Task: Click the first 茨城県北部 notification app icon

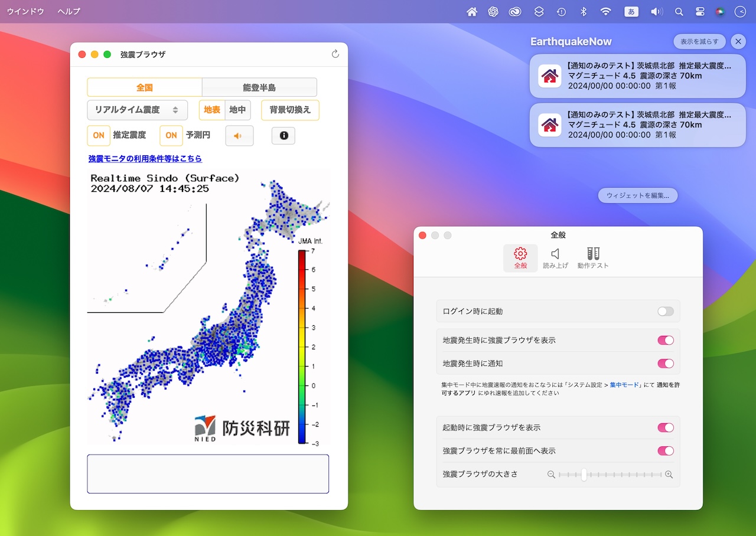Action: coord(550,76)
